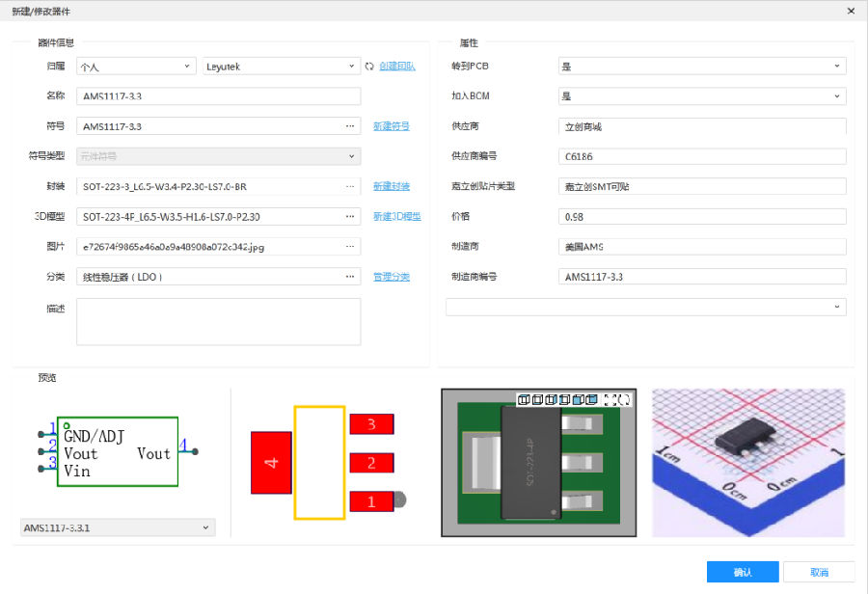Click the 价格 field showing 0.98
868x594 pixels.
point(702,216)
